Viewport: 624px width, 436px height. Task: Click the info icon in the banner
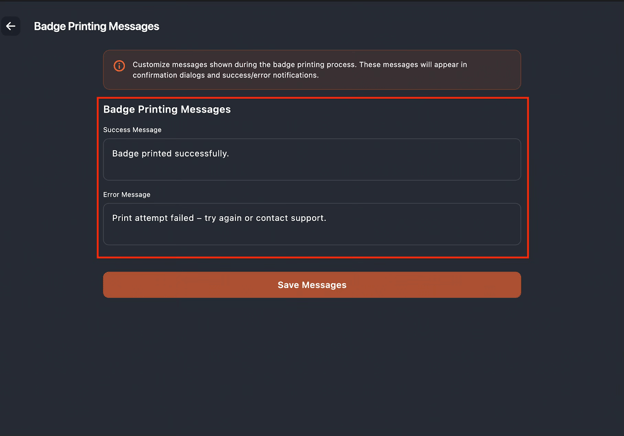click(x=119, y=66)
